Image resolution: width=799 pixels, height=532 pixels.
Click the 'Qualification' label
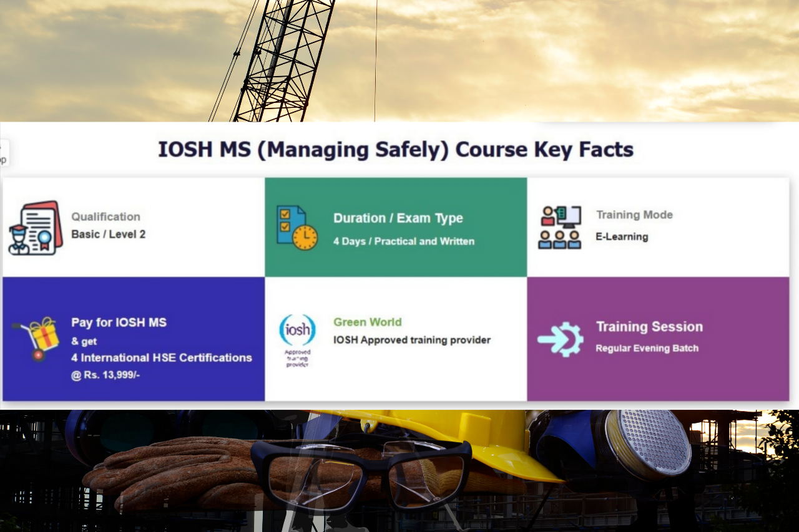105,217
